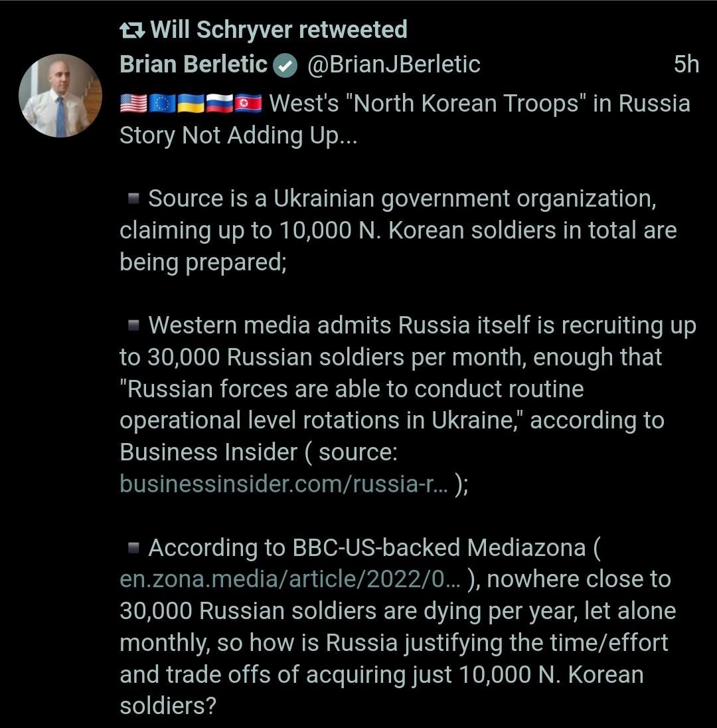Click the North Korea flag emoji
The width and height of the screenshot is (717, 728).
[248, 104]
